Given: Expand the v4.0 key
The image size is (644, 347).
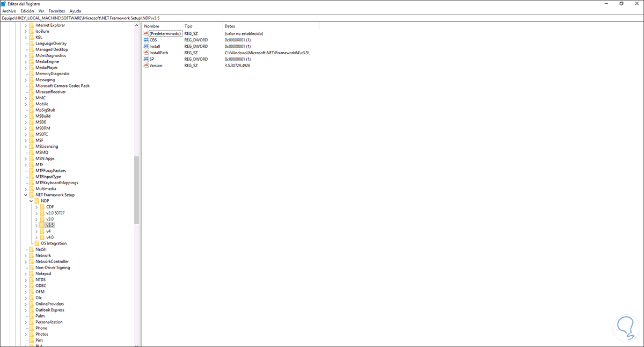Looking at the screenshot, I should [x=36, y=237].
